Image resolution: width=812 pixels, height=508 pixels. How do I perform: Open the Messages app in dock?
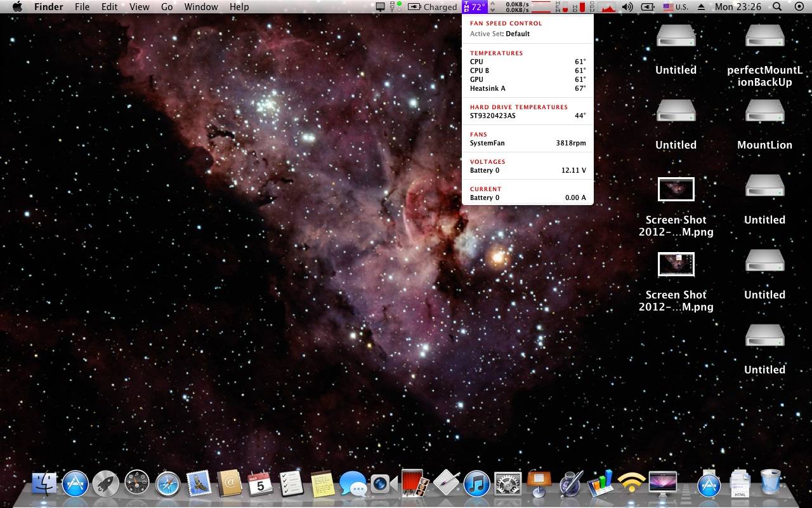click(x=353, y=485)
